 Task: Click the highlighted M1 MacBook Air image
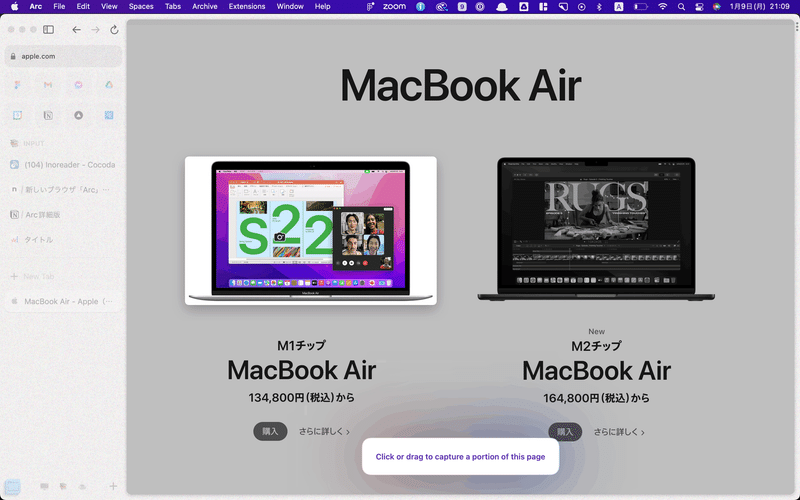pyautogui.click(x=311, y=231)
